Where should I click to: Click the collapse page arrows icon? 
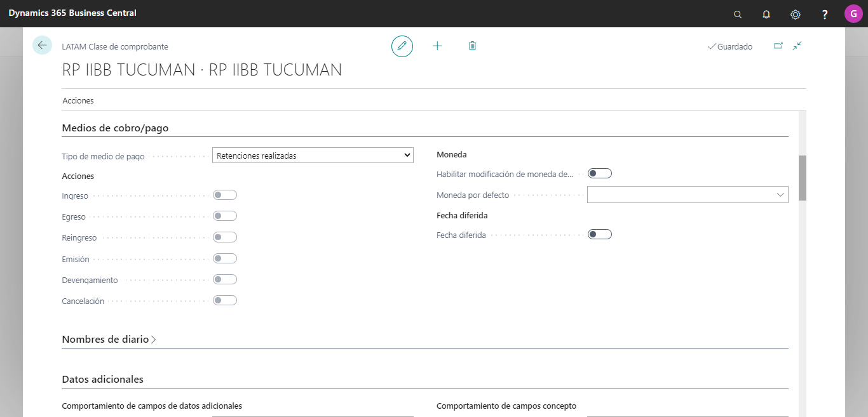pos(797,46)
